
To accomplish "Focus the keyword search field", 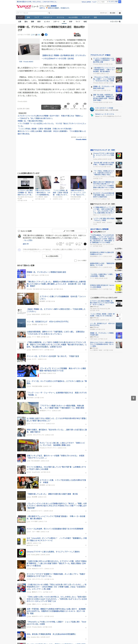I will click(x=32, y=13).
